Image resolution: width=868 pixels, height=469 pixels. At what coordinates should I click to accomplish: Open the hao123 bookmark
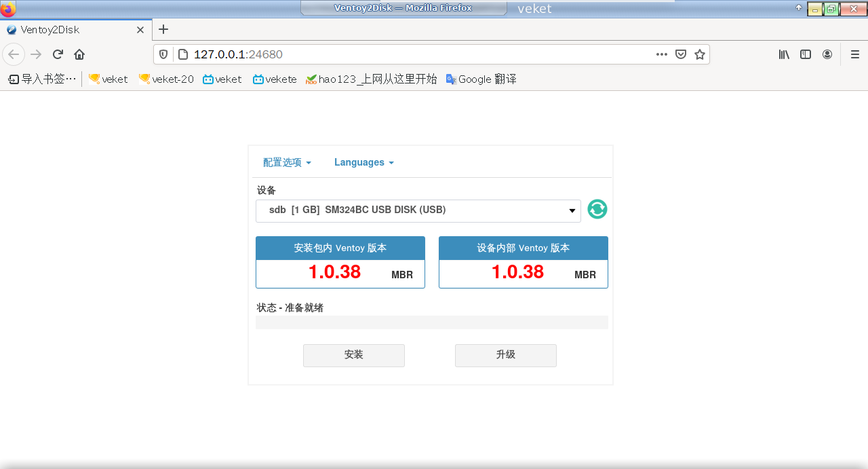click(x=372, y=79)
